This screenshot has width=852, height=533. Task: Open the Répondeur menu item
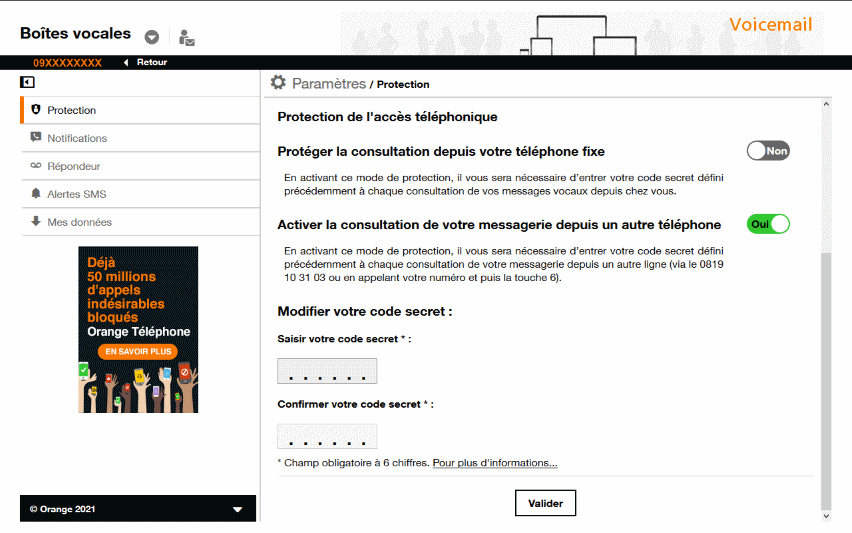[x=140, y=166]
